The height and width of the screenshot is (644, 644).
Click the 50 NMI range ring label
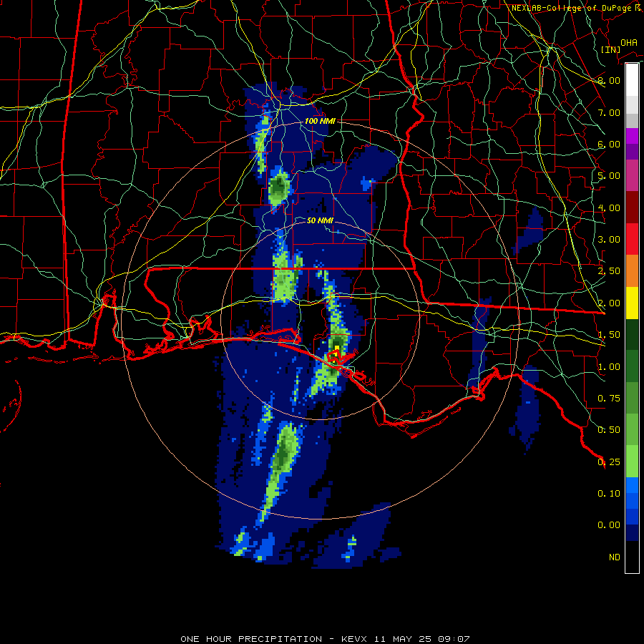(x=320, y=220)
